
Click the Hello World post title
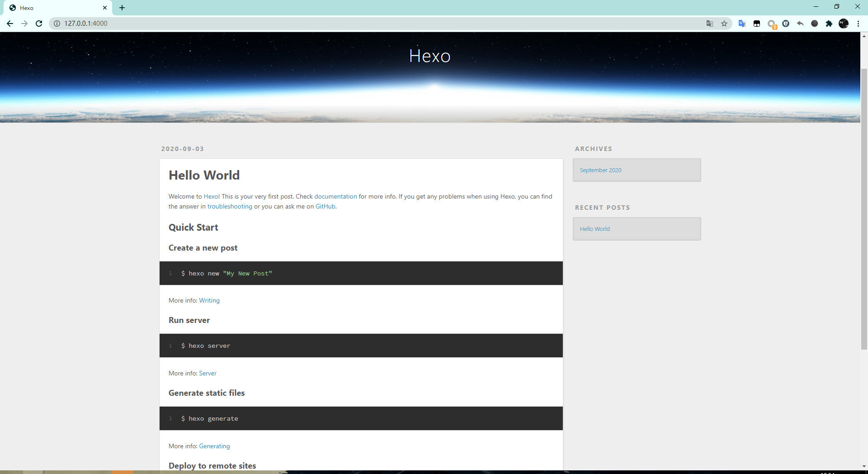[204, 175]
